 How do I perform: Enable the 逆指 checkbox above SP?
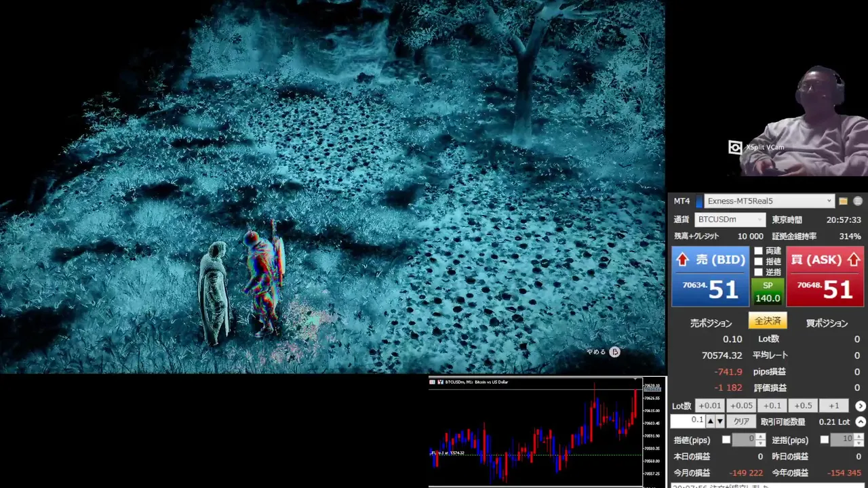tap(758, 272)
